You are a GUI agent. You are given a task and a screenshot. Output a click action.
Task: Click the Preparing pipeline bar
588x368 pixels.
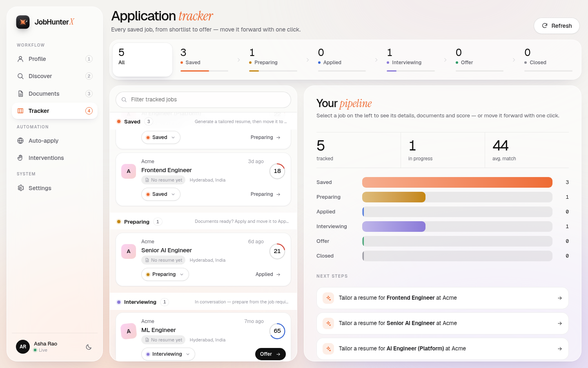tap(457, 197)
